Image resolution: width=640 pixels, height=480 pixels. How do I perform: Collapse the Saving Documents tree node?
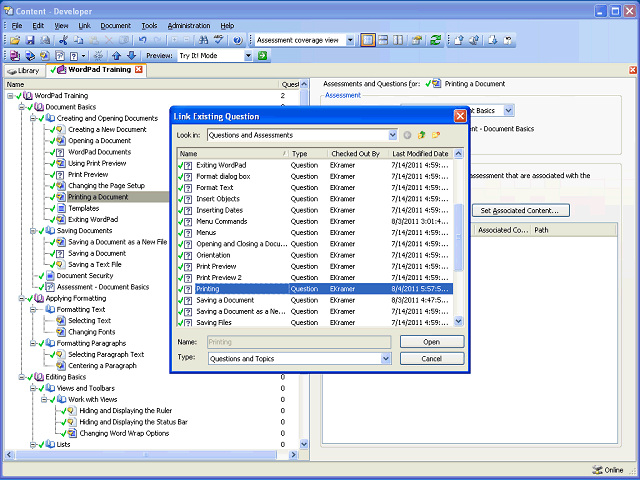coord(32,230)
